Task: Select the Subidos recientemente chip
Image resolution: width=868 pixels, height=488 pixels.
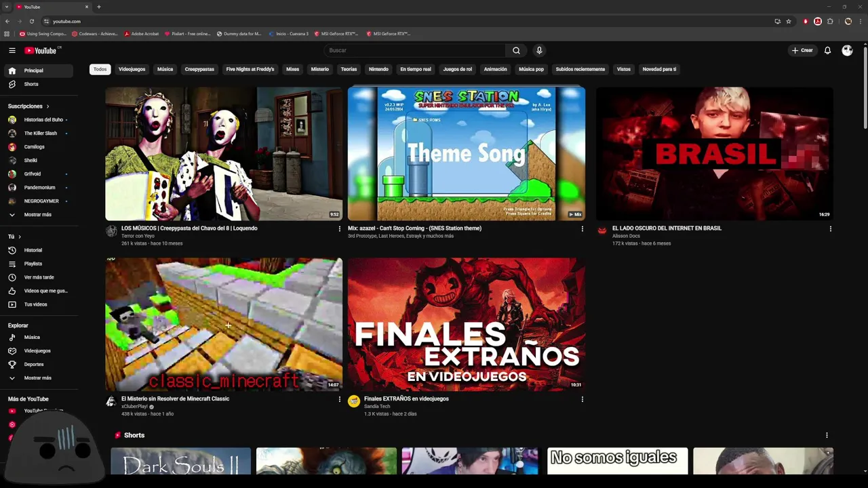Action: pos(580,69)
